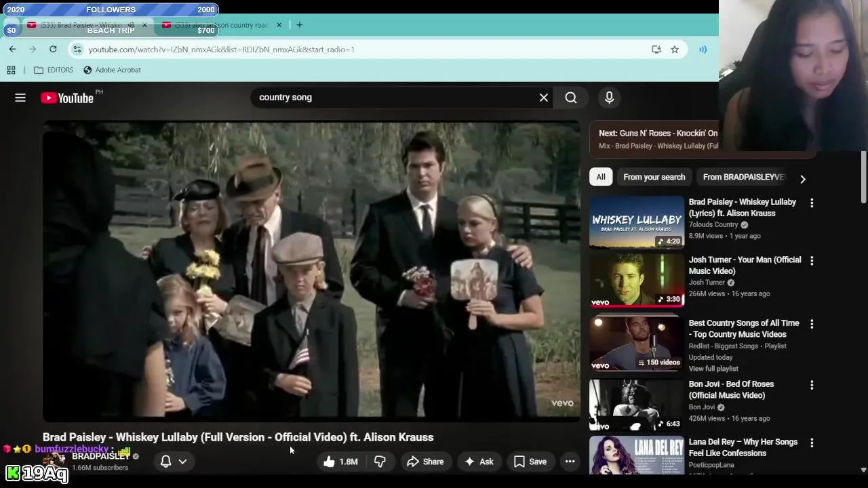Open the EDITORS bookmarks folder
The width and height of the screenshot is (868, 488).
pos(53,70)
